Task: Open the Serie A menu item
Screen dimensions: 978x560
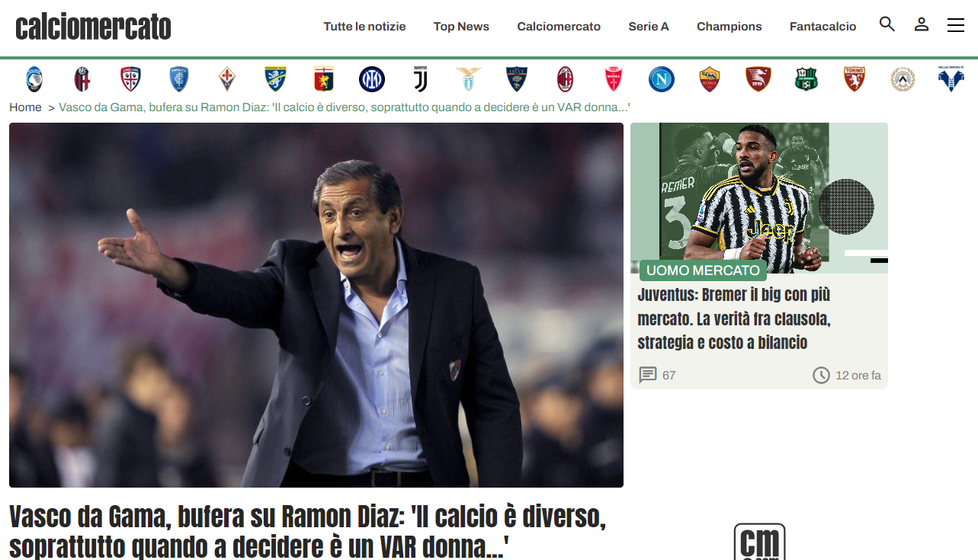Action: 648,27
